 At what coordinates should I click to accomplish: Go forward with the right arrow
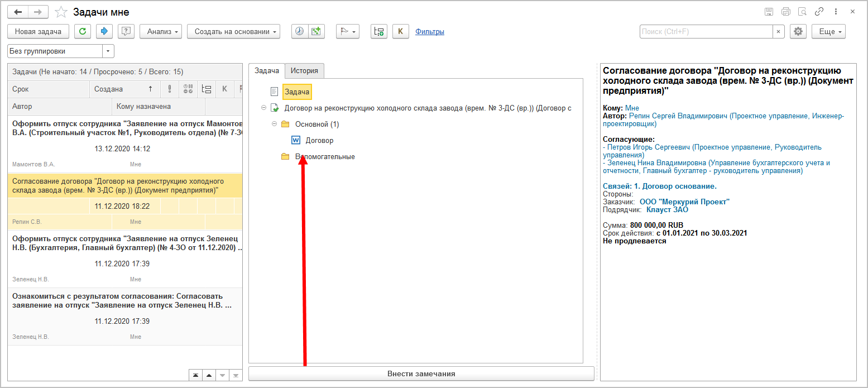(38, 12)
